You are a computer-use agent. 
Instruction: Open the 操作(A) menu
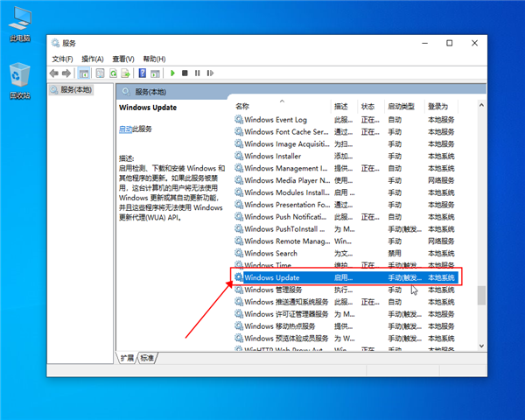click(93, 59)
